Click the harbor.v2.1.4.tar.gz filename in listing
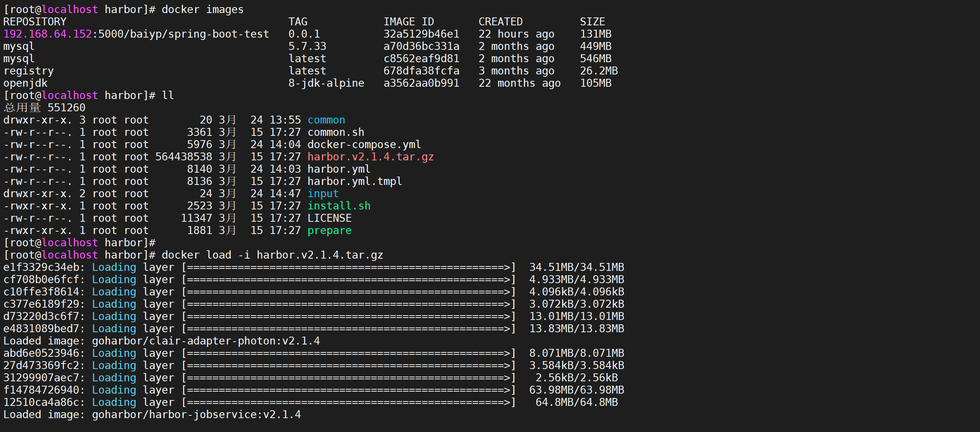980x432 pixels. pos(370,157)
